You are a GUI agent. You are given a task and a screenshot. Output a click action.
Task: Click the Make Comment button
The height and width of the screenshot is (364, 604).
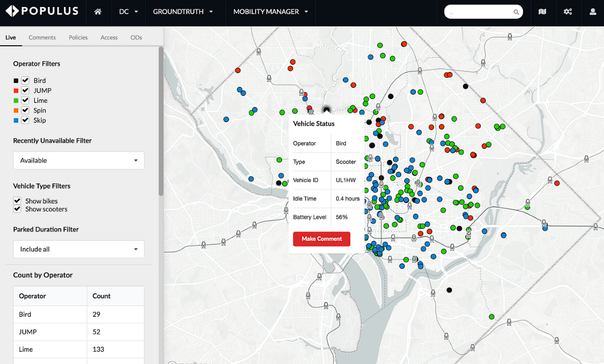click(x=322, y=239)
